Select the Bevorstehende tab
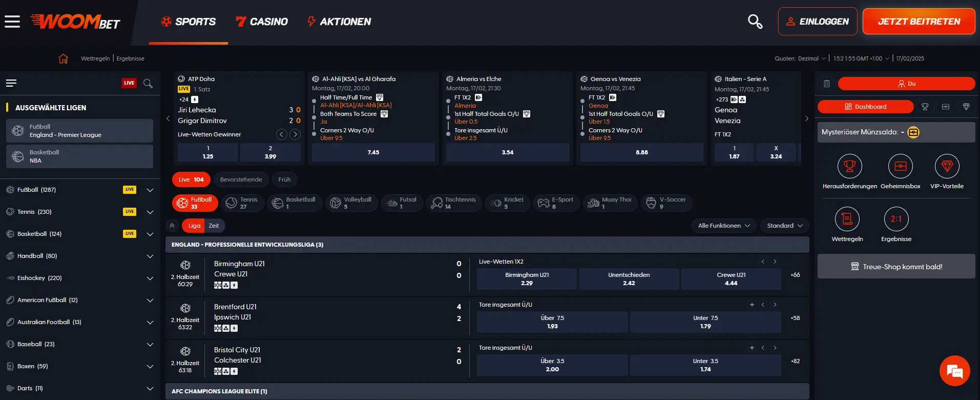This screenshot has width=980, height=400. [241, 179]
